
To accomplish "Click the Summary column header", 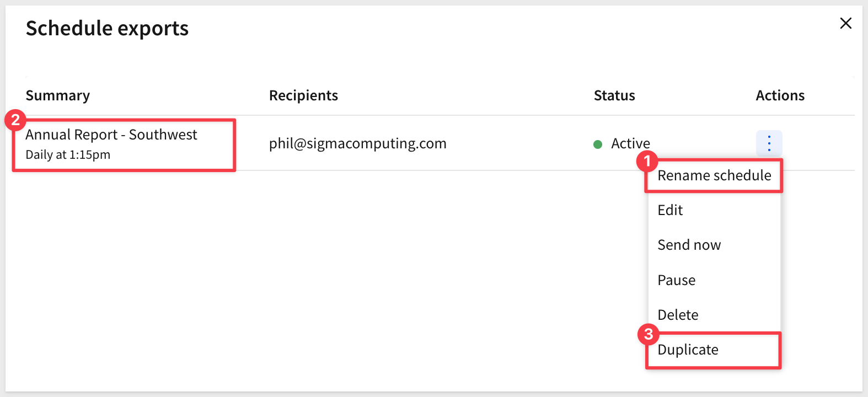I will click(58, 95).
